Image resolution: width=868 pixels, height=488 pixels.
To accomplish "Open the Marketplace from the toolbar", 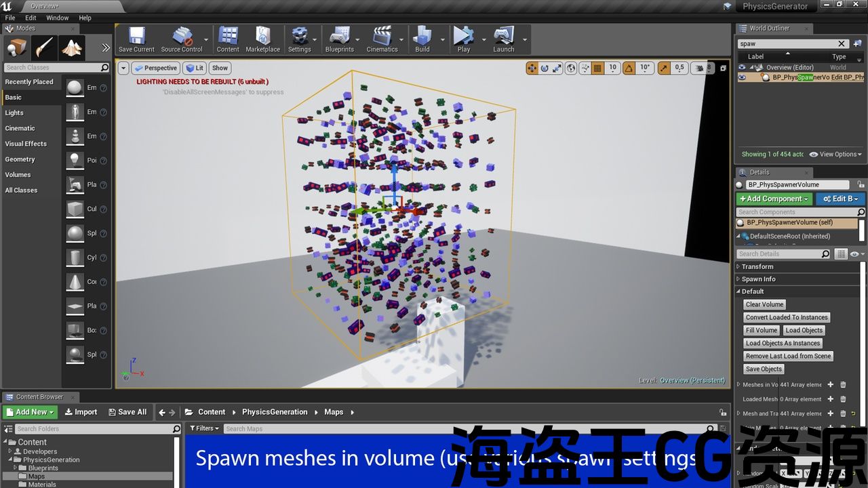I will [x=262, y=39].
